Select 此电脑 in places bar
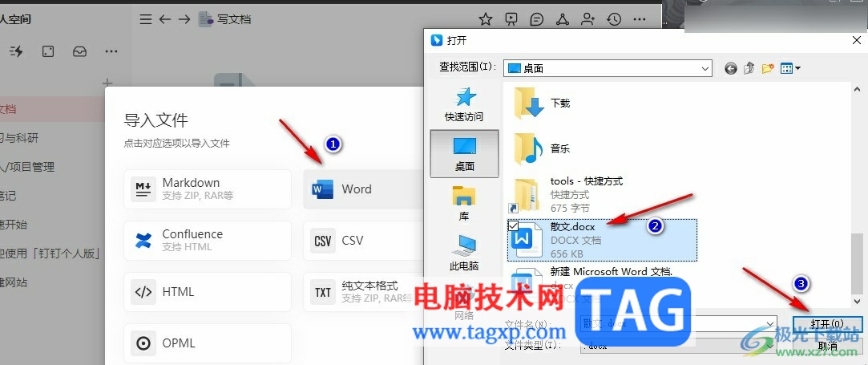Screen dimensions: 868x365 coord(464,253)
